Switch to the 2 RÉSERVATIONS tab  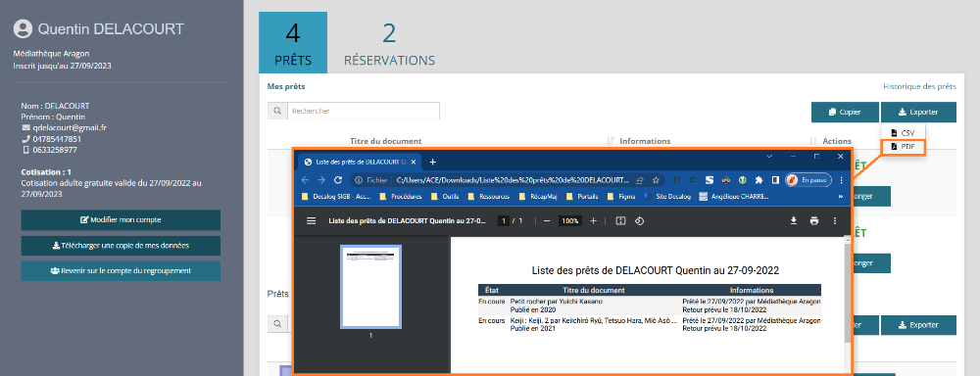pyautogui.click(x=389, y=42)
